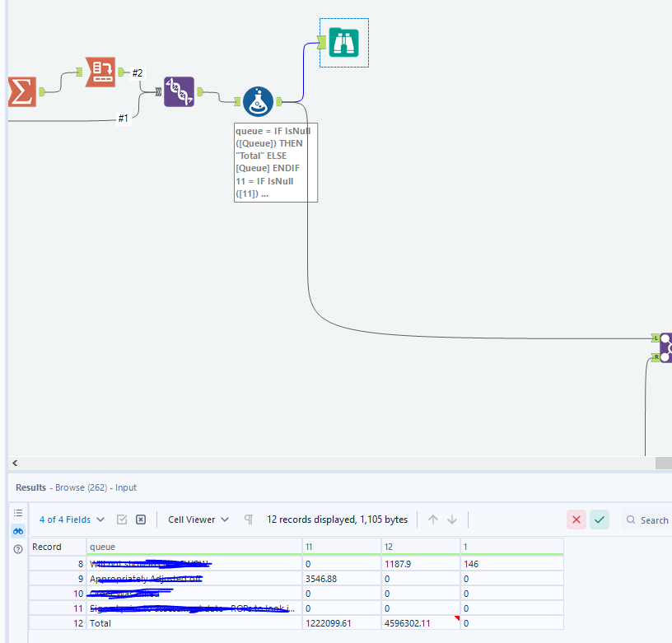Click the up arrow navigation icon
This screenshot has width=672, height=643.
(x=433, y=520)
